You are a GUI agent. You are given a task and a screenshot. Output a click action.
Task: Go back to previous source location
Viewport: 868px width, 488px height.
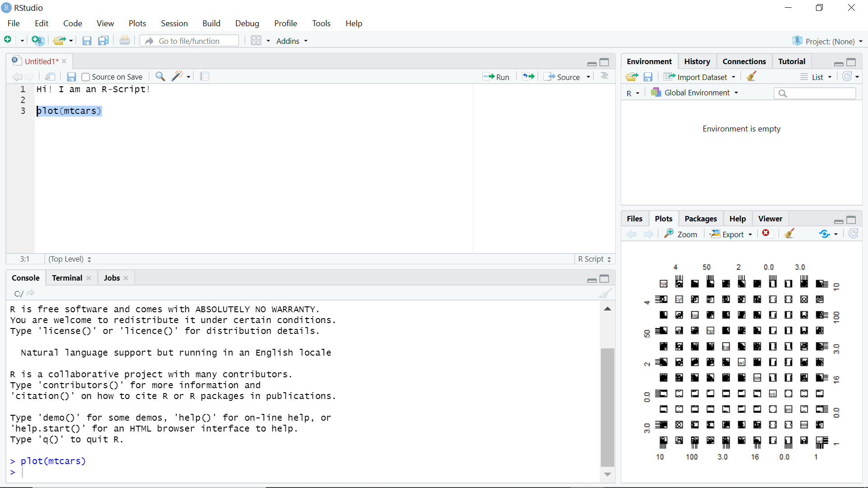coord(17,77)
